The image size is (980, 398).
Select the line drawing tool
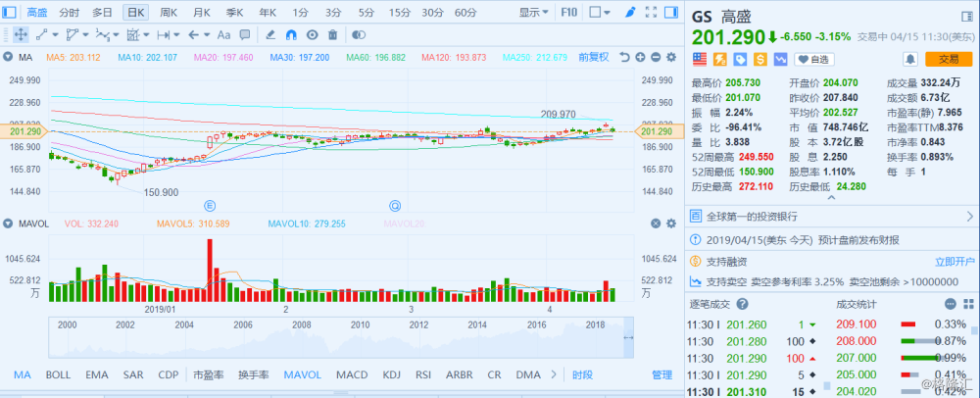[x=42, y=35]
